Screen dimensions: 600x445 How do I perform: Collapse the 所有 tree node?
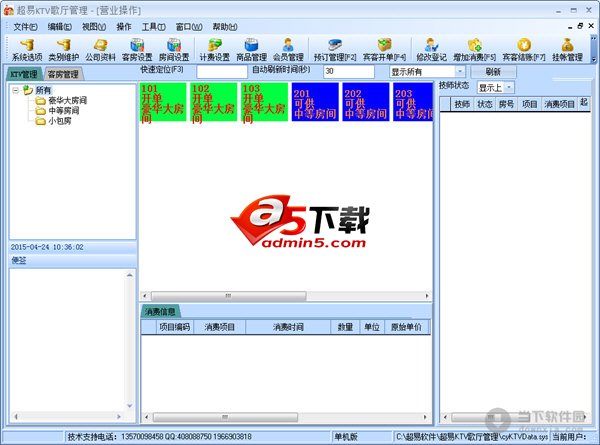click(16, 90)
